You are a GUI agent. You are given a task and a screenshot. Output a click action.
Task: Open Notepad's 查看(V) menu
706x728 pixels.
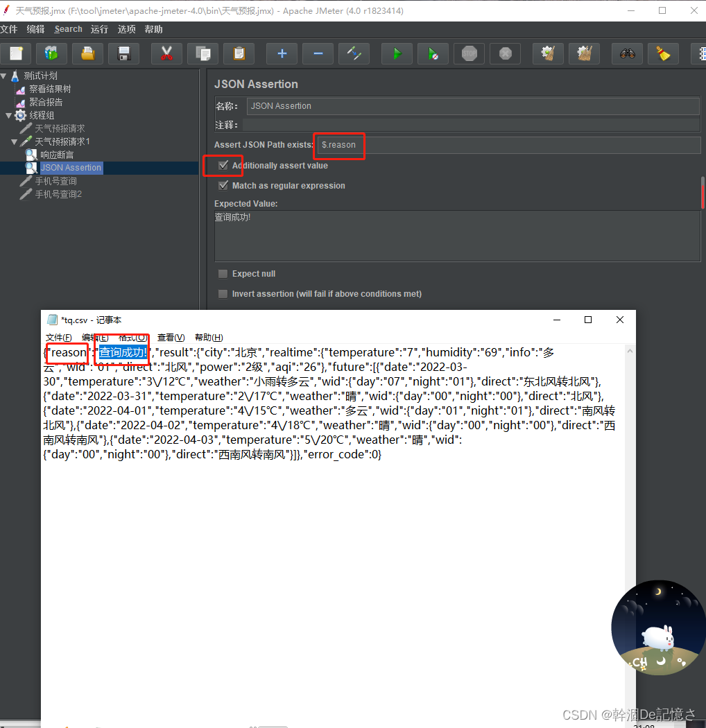coord(171,338)
